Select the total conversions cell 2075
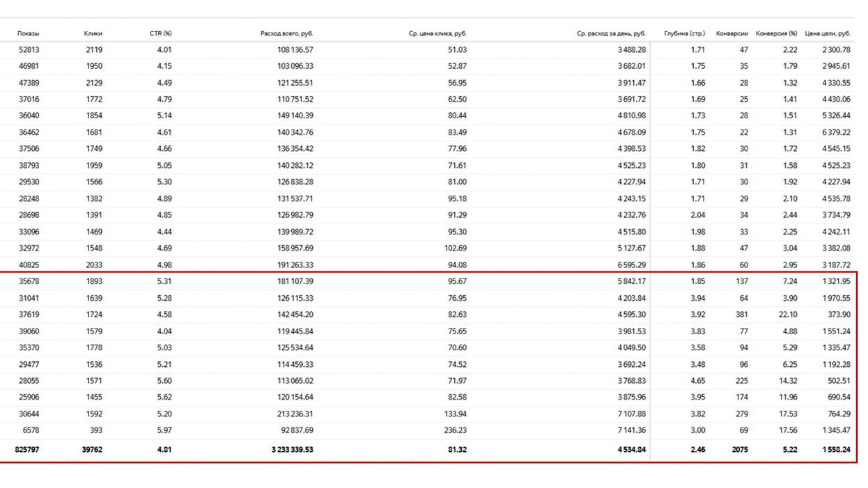This screenshot has height=488, width=868. click(x=739, y=450)
